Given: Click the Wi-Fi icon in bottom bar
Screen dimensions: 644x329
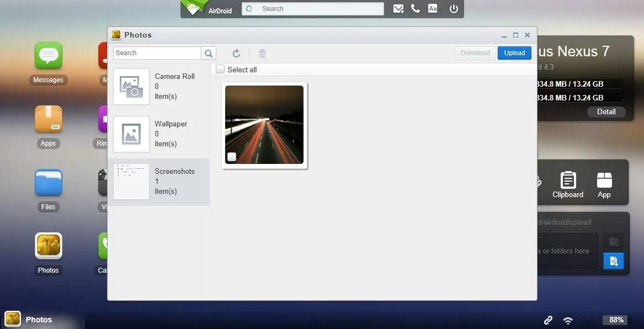Looking at the screenshot, I should coord(568,320).
